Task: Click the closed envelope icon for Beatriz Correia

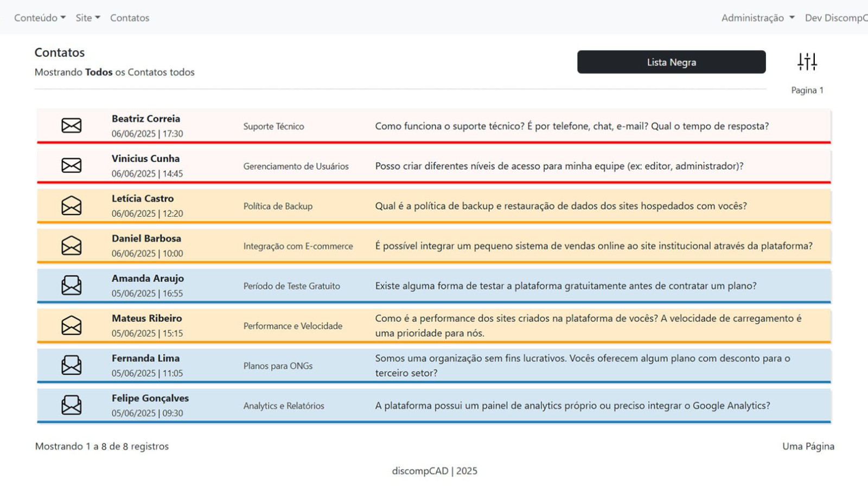Action: (x=71, y=126)
